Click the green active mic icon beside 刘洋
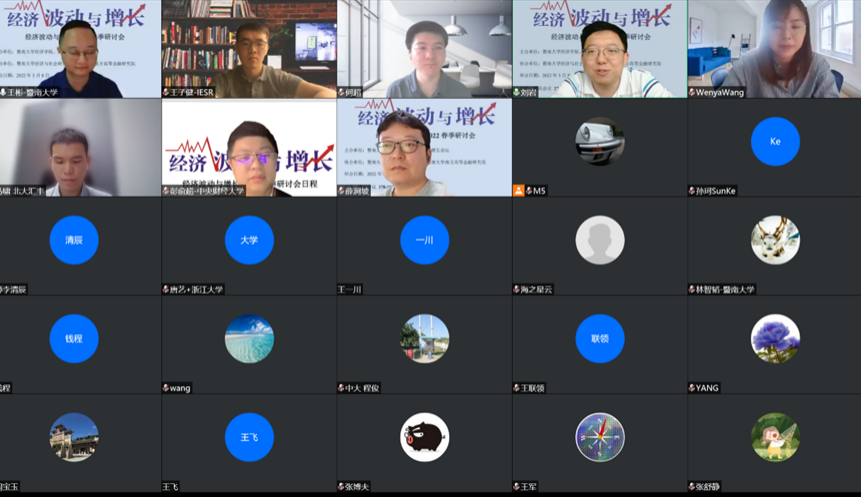This screenshot has height=498, width=861. click(517, 92)
